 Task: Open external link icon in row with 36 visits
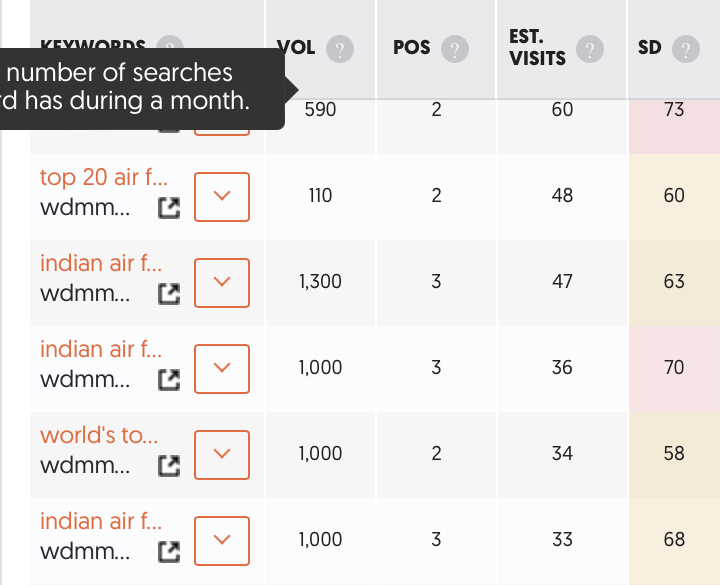pyautogui.click(x=169, y=380)
